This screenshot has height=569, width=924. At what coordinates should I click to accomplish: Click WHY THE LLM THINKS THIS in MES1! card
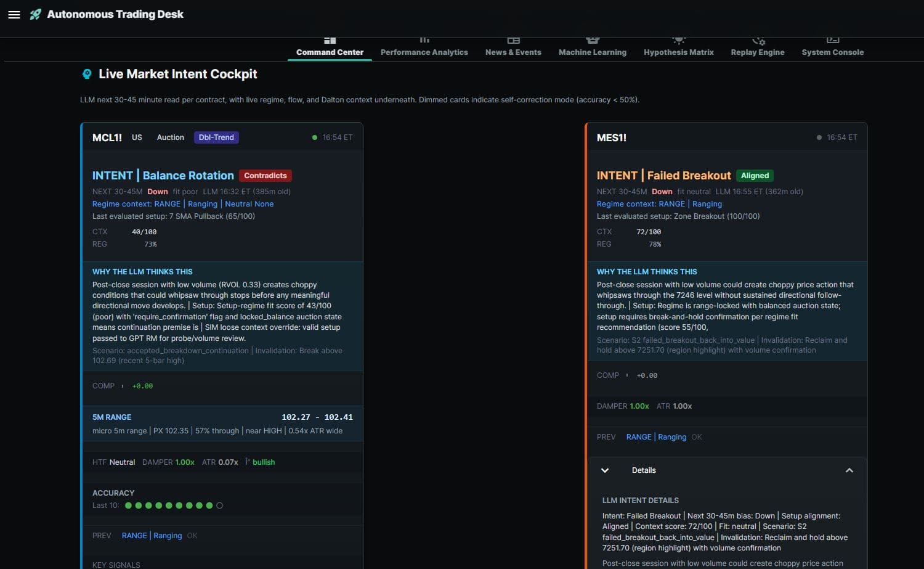coord(647,272)
